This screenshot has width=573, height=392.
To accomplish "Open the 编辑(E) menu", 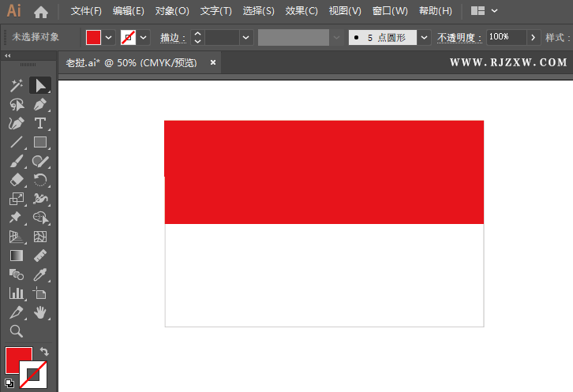I will 129,11.
